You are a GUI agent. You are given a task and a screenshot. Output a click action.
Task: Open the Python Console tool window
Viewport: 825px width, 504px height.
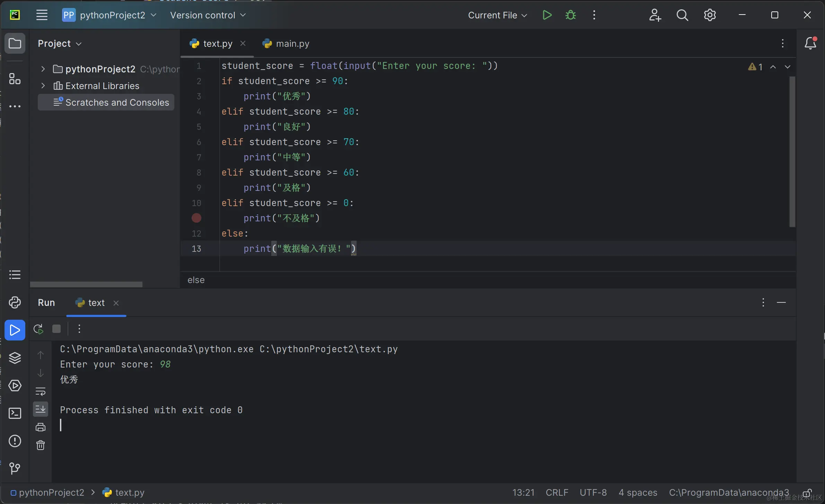[x=15, y=302]
